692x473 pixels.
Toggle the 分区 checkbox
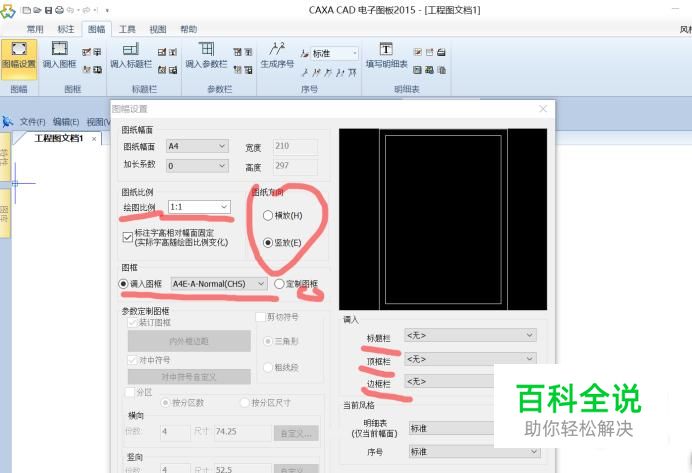click(130, 392)
